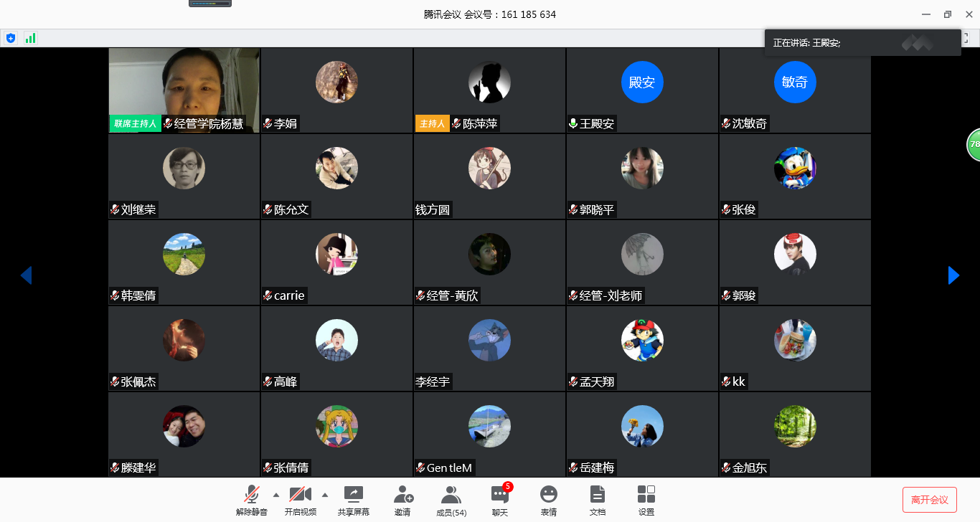
Task: Open the Emoji (表情) reactions icon
Action: coord(549,495)
